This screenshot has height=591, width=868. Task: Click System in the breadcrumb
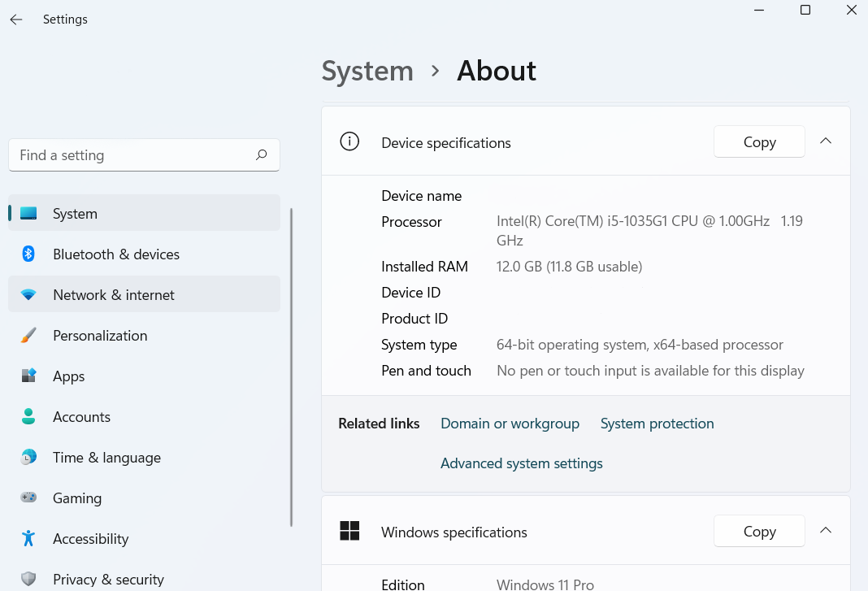pos(367,71)
